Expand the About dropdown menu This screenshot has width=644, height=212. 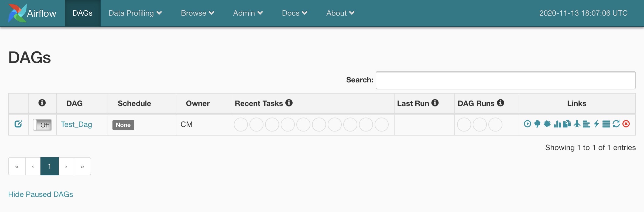coord(341,13)
